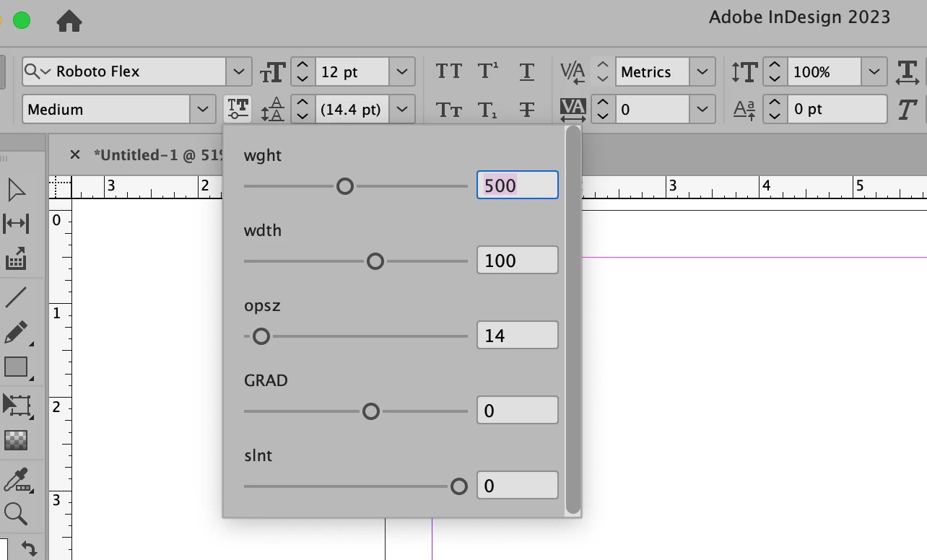Click the tracking stepper arrows

point(603,110)
